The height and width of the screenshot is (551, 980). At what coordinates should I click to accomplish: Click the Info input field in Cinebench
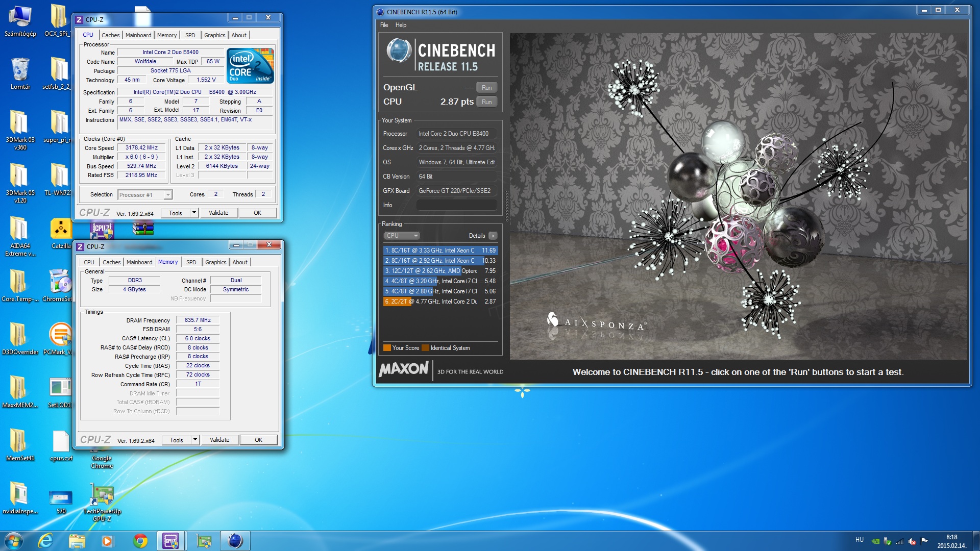(x=456, y=205)
